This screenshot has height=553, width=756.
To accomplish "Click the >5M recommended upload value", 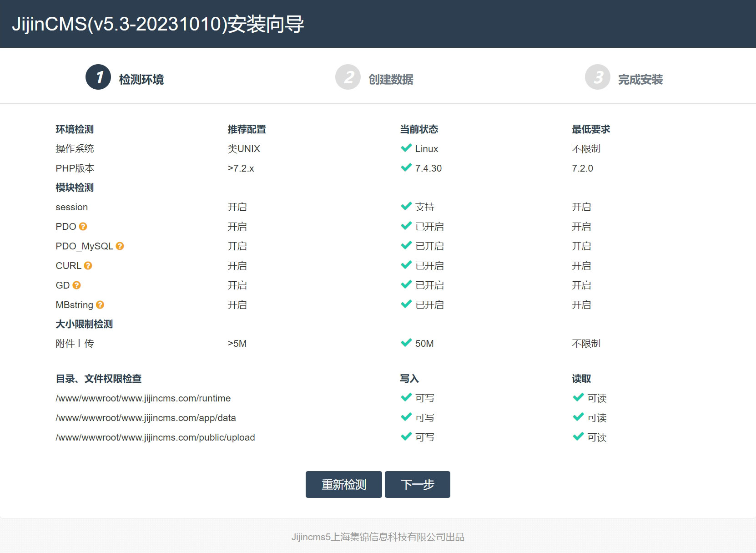I will [x=237, y=344].
